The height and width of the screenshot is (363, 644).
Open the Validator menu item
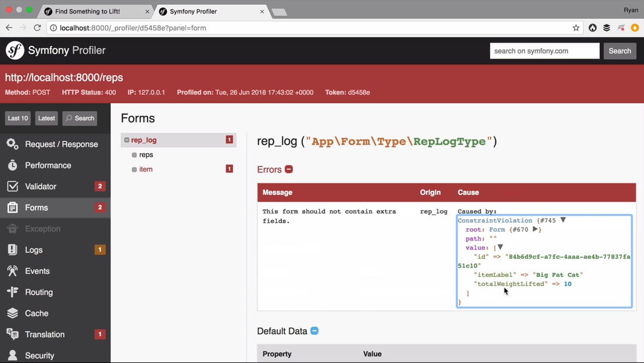(x=55, y=186)
